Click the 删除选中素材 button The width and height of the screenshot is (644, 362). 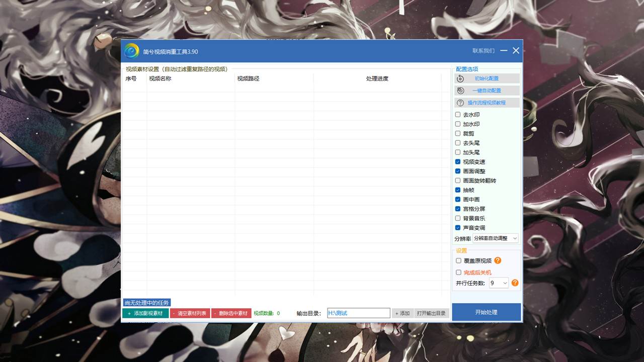231,313
